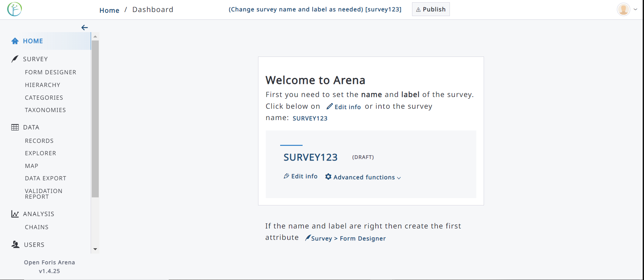
Task: Open the Categories sidebar item
Action: coord(44,98)
